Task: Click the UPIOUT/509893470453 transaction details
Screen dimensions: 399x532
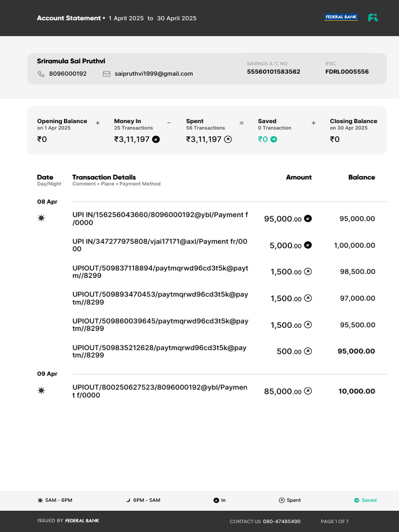Action: pyautogui.click(x=160, y=298)
